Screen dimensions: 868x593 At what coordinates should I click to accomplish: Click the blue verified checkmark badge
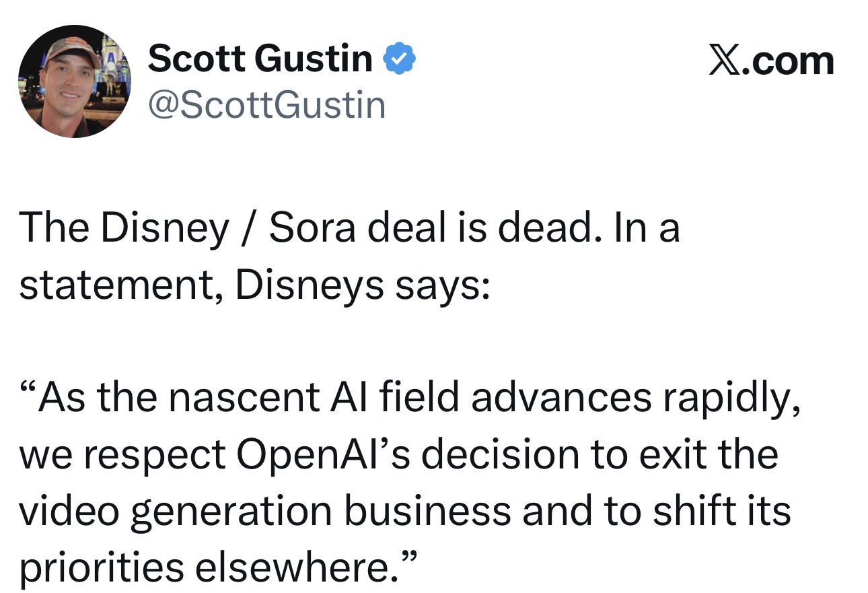[399, 60]
